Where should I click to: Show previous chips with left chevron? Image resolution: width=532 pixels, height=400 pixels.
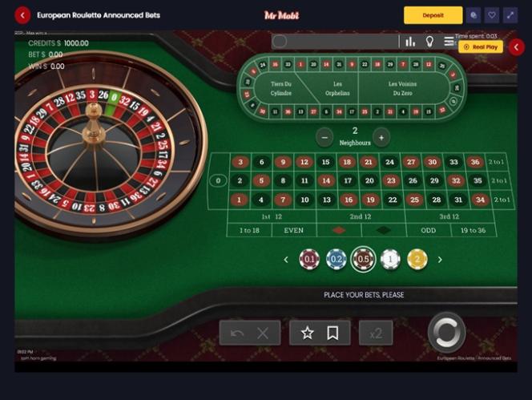pos(286,260)
